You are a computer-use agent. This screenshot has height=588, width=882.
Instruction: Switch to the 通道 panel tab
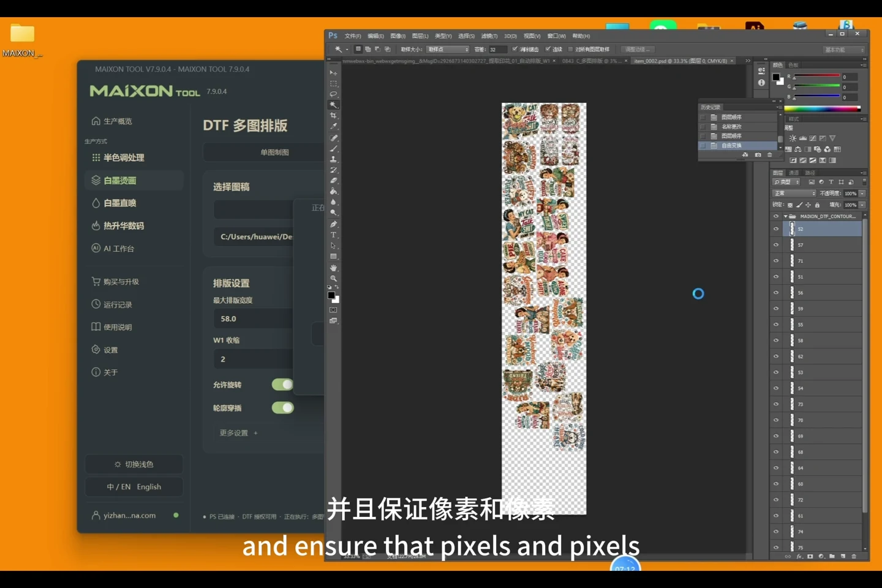[x=794, y=173]
